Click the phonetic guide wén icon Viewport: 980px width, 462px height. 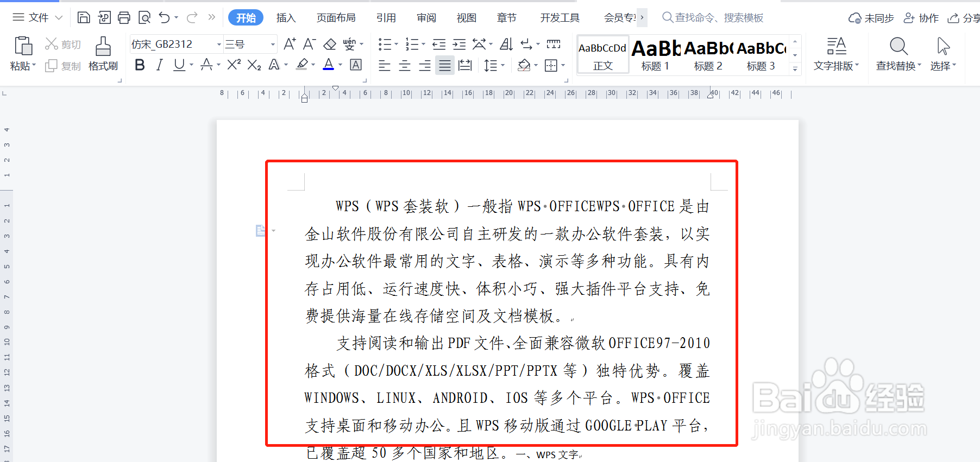349,44
